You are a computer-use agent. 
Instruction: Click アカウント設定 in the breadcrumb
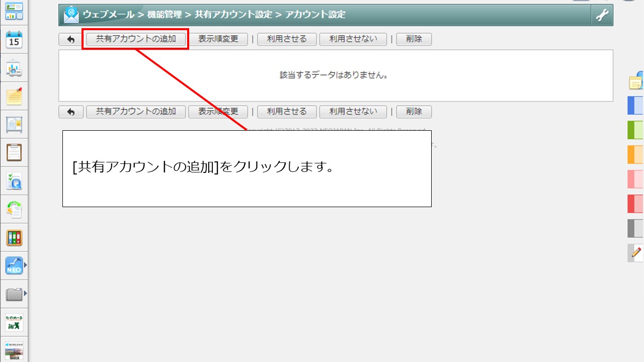pyautogui.click(x=315, y=15)
